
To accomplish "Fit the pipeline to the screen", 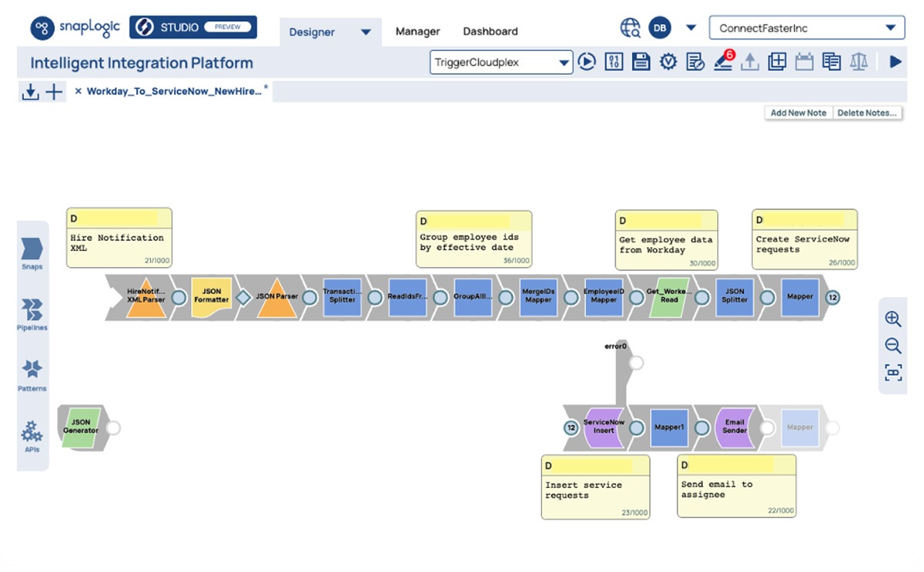I will click(x=892, y=373).
